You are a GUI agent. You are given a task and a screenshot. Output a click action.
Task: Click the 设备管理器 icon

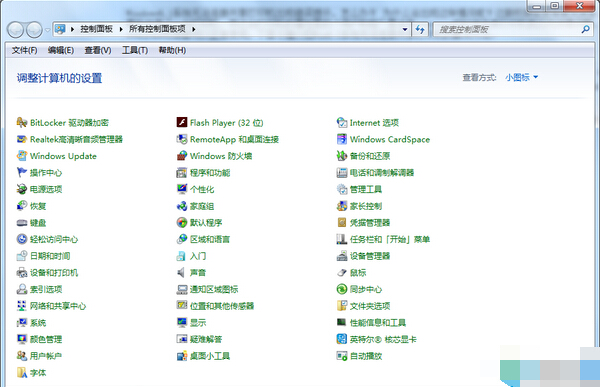(342, 256)
